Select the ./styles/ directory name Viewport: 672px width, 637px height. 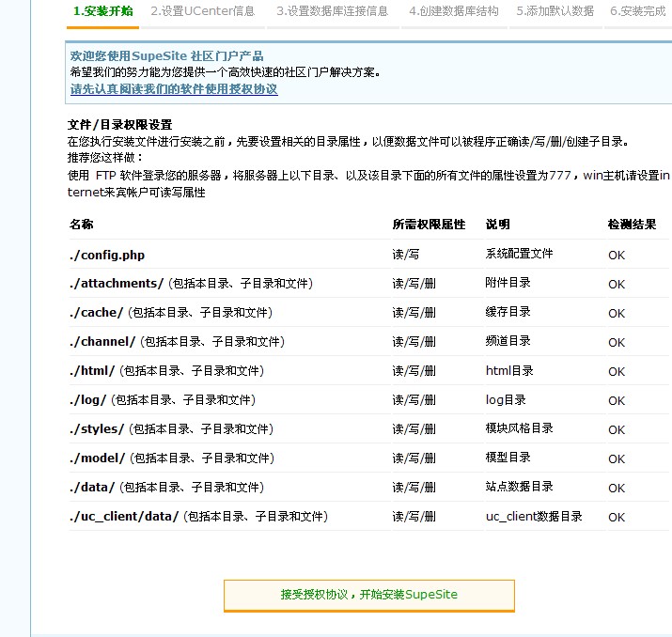pos(97,428)
